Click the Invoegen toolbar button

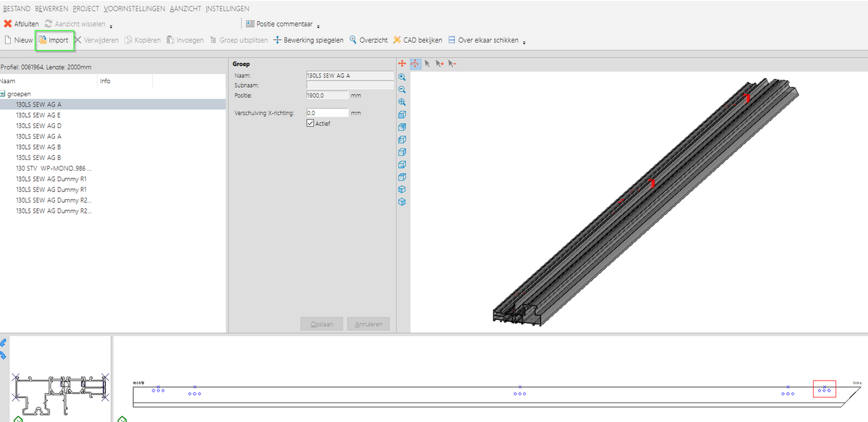(x=184, y=41)
